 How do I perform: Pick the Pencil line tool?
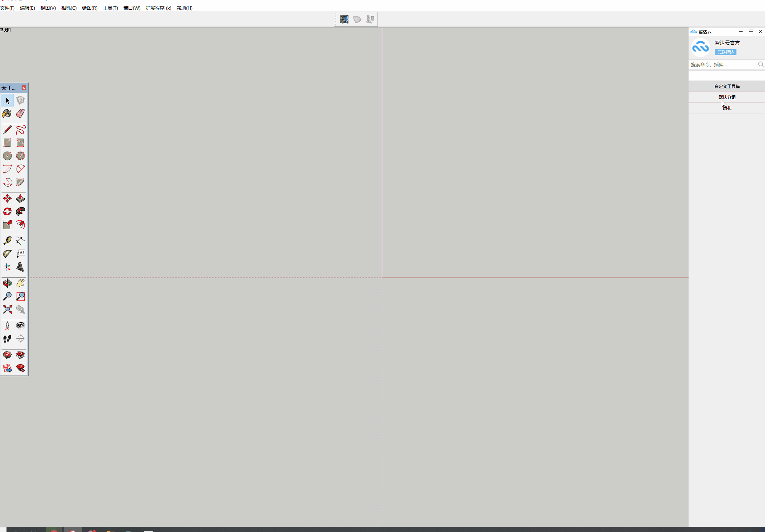[7, 130]
